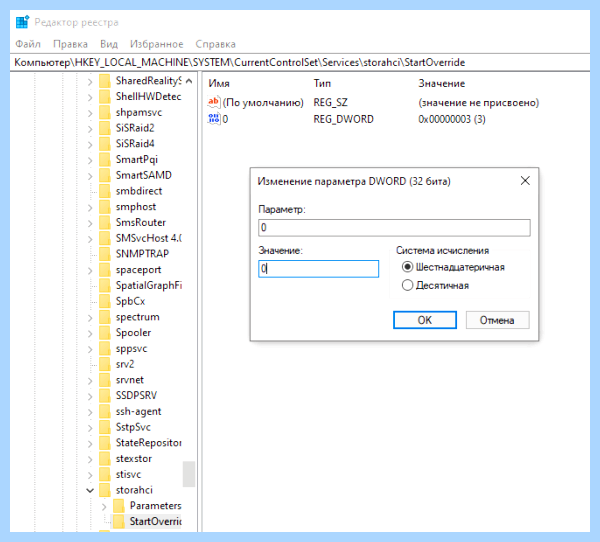Select the Десятичная radio button
Viewport: 600px width, 542px height.
pyautogui.click(x=408, y=285)
